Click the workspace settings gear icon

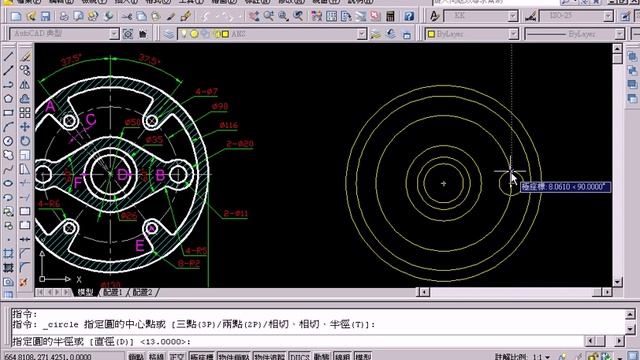click(128, 34)
